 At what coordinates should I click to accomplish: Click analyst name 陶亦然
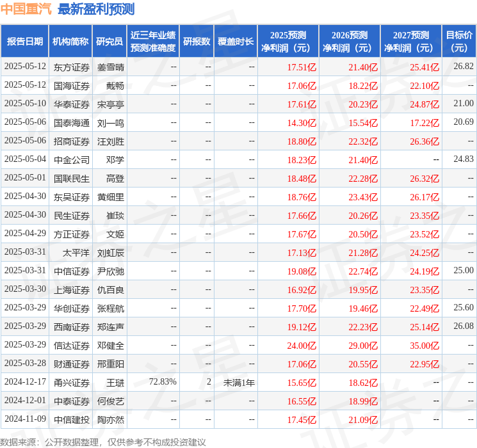(110, 420)
